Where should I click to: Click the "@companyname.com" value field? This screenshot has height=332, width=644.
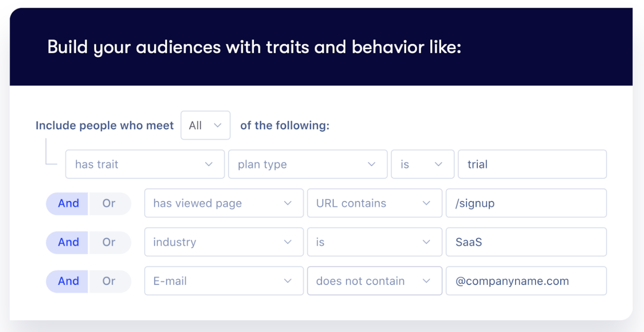[x=526, y=281]
